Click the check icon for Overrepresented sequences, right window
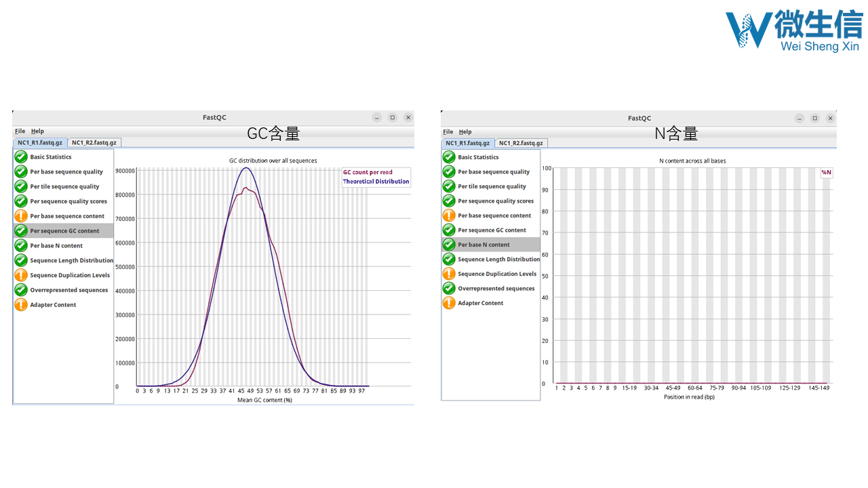868x488 pixels. click(x=449, y=289)
